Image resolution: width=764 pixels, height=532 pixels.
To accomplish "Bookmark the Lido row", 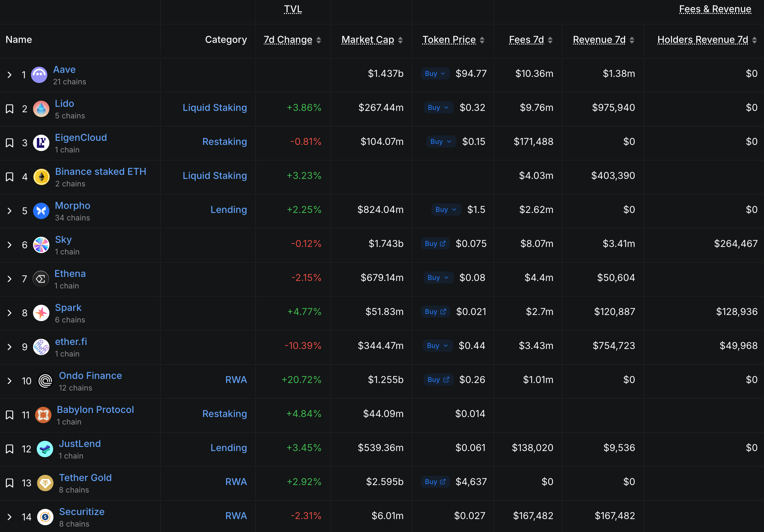I will point(10,109).
